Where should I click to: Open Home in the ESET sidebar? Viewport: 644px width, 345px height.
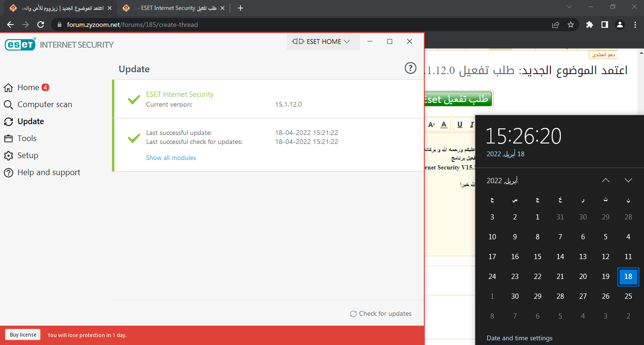27,87
